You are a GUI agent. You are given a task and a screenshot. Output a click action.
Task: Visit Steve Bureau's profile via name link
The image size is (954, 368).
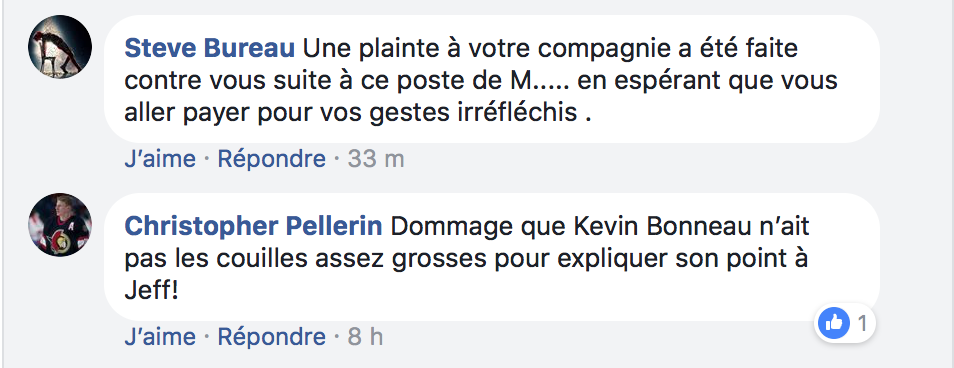click(x=210, y=49)
